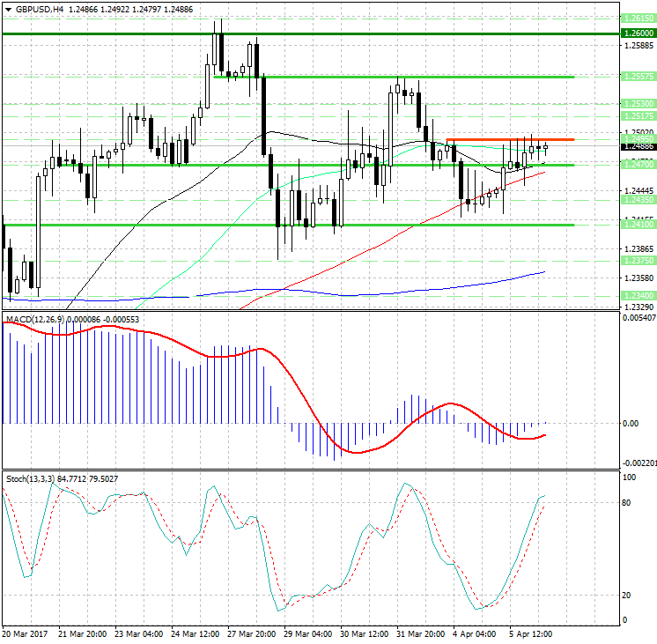657x644 pixels.
Task: Click the 1.26150 price level label
Action: (638, 18)
